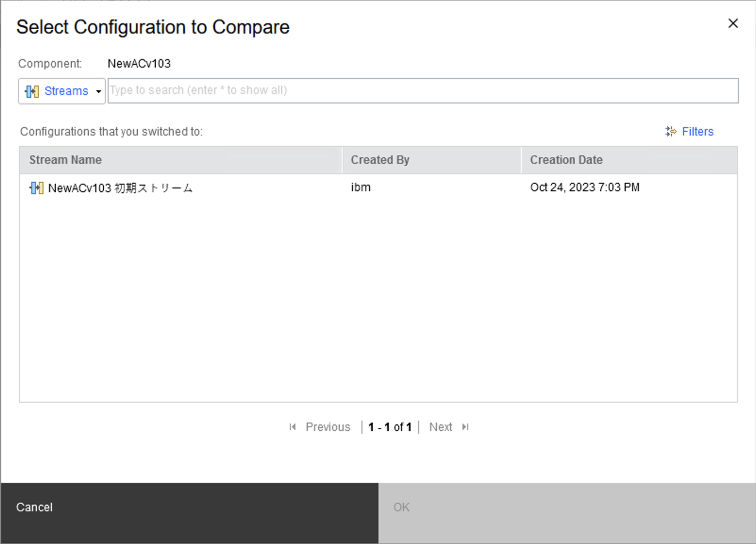Go to the first page arrow icon
Viewport: 756px width, 544px height.
[x=293, y=427]
